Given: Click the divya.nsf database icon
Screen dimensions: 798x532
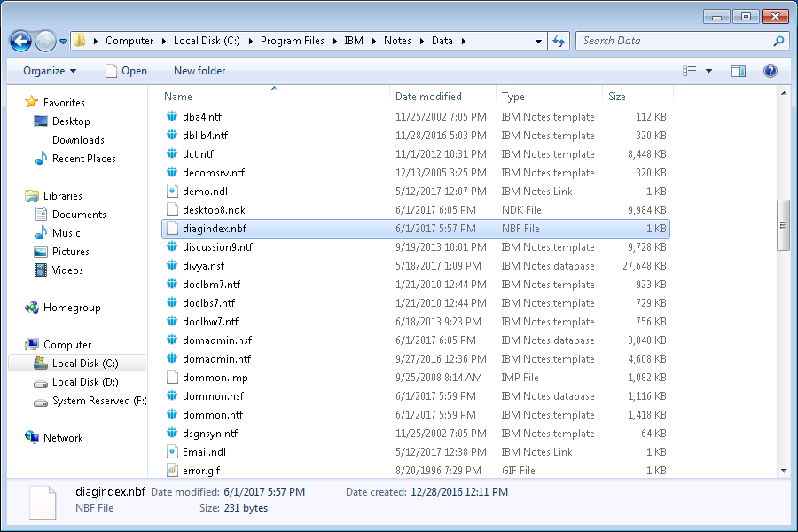Looking at the screenshot, I should [x=172, y=266].
